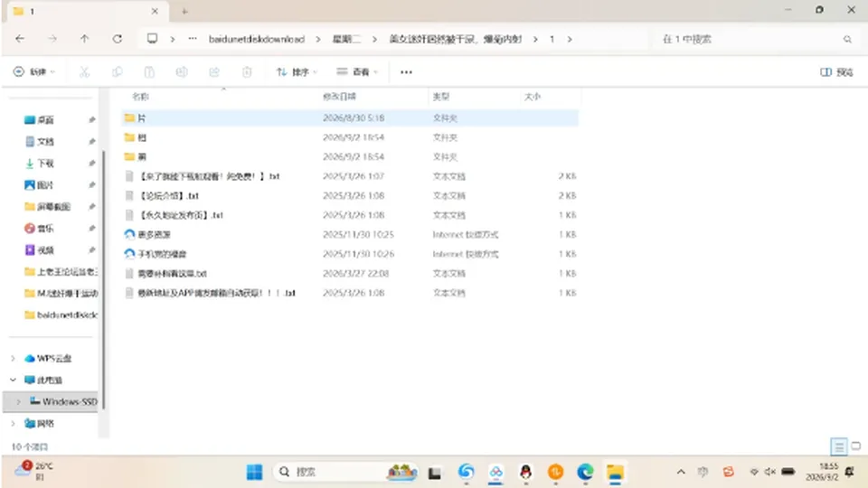Open the Windows Start menu
This screenshot has width=868, height=488.
pos(255,472)
